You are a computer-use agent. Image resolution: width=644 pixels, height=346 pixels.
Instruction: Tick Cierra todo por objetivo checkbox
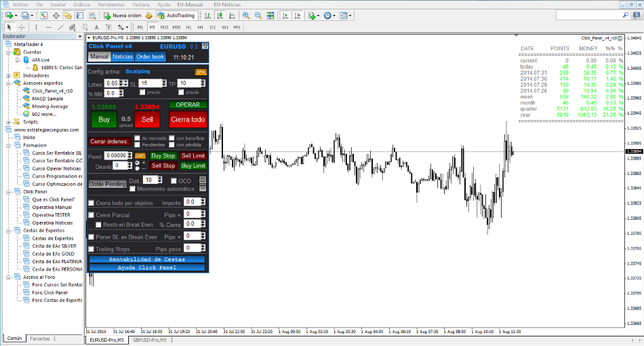click(92, 203)
